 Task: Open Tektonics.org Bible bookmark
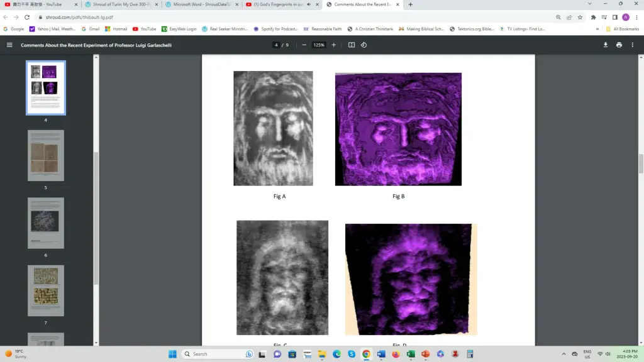coord(472,29)
